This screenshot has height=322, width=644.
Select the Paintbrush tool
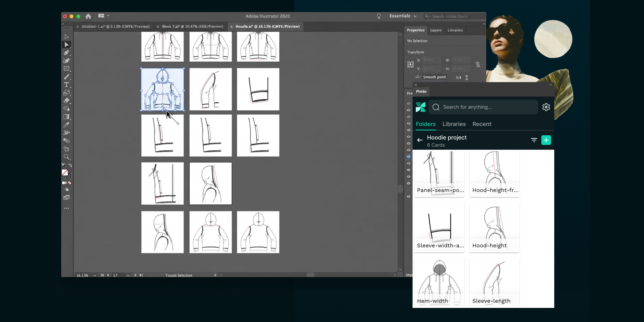pyautogui.click(x=66, y=77)
